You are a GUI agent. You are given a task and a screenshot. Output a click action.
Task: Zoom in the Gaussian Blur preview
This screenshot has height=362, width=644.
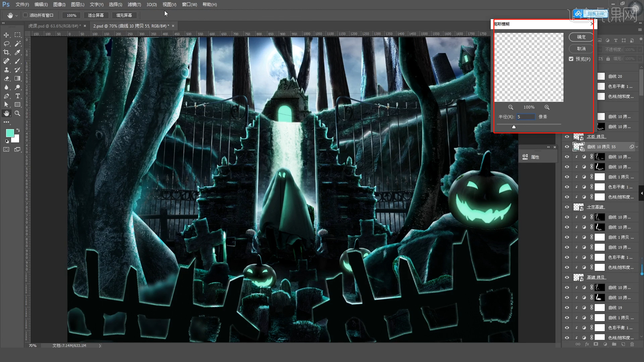click(x=547, y=107)
